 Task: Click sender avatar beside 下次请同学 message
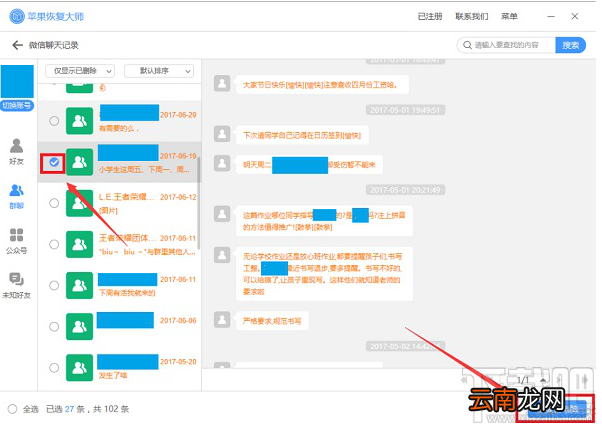(222, 134)
